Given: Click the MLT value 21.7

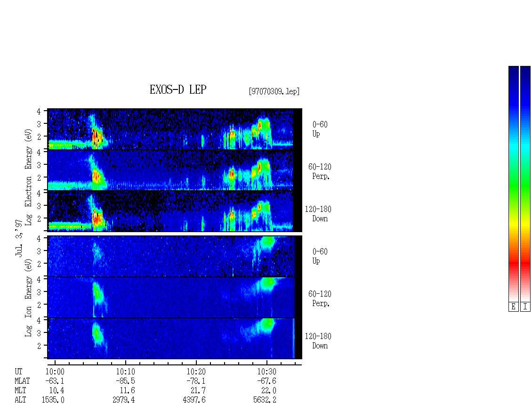Looking at the screenshot, I should tap(198, 391).
